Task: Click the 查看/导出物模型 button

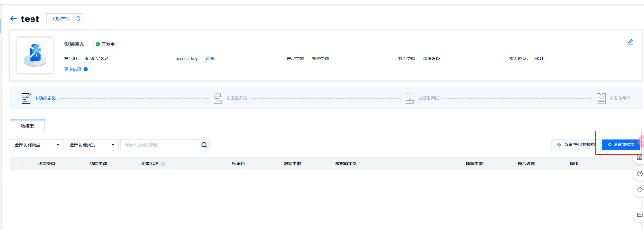Action: point(576,145)
